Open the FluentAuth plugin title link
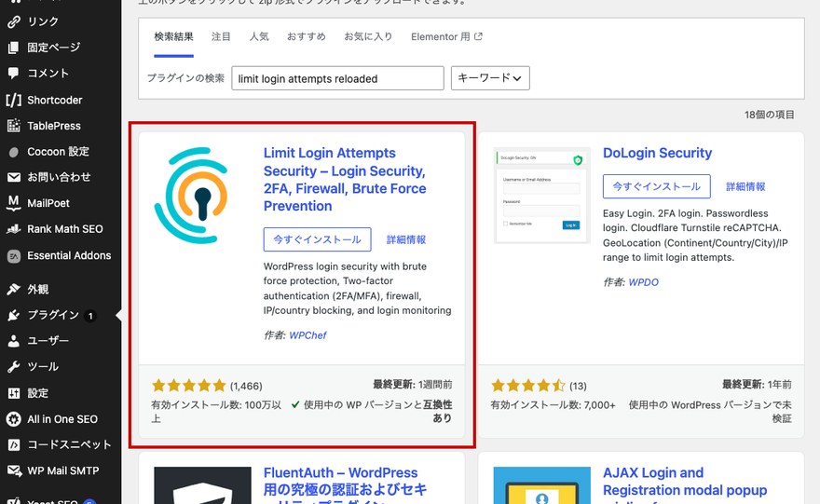Image resolution: width=820 pixels, height=504 pixels. coord(345,485)
